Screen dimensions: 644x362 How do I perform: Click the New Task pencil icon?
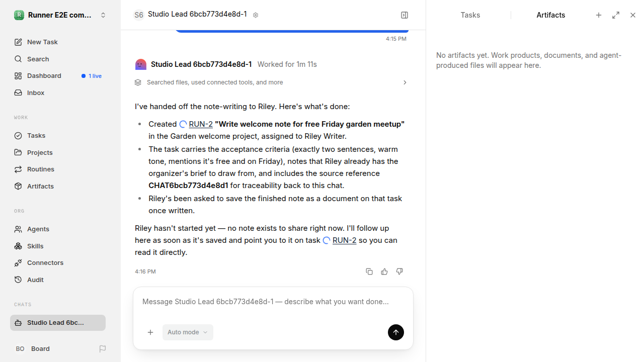18,42
